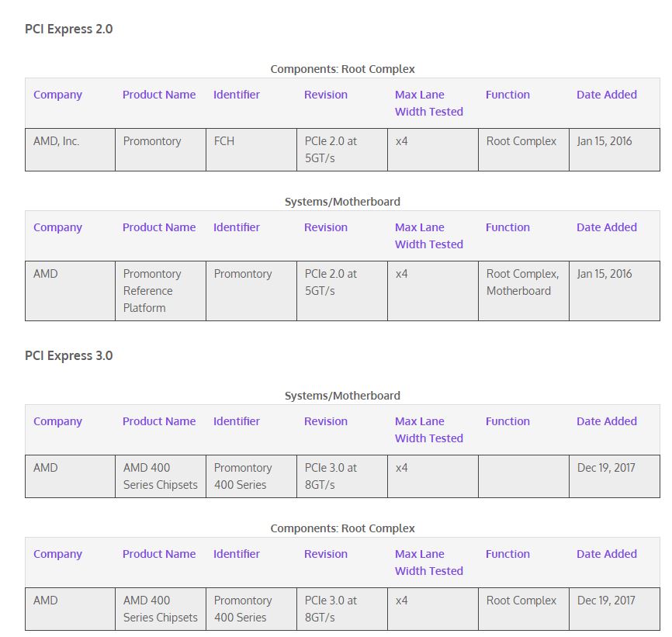The width and height of the screenshot is (672, 637).
Task: Click 'Dec 19, 2017' in PCIe 3.0 Root Complex table
Action: click(x=606, y=601)
